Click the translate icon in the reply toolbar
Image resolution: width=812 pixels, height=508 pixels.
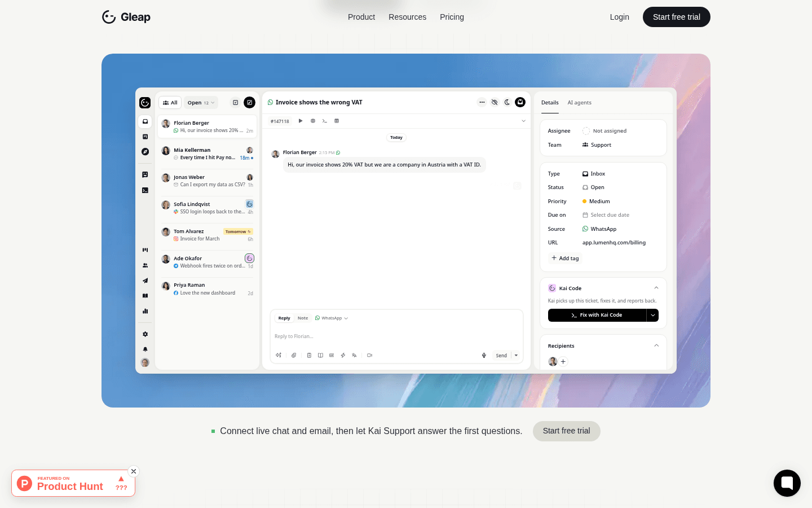coord(354,356)
